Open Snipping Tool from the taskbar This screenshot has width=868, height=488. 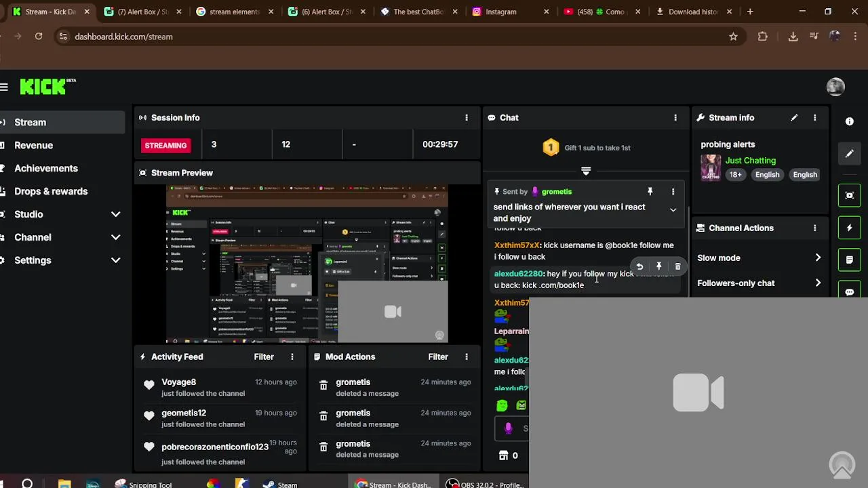pos(143,484)
